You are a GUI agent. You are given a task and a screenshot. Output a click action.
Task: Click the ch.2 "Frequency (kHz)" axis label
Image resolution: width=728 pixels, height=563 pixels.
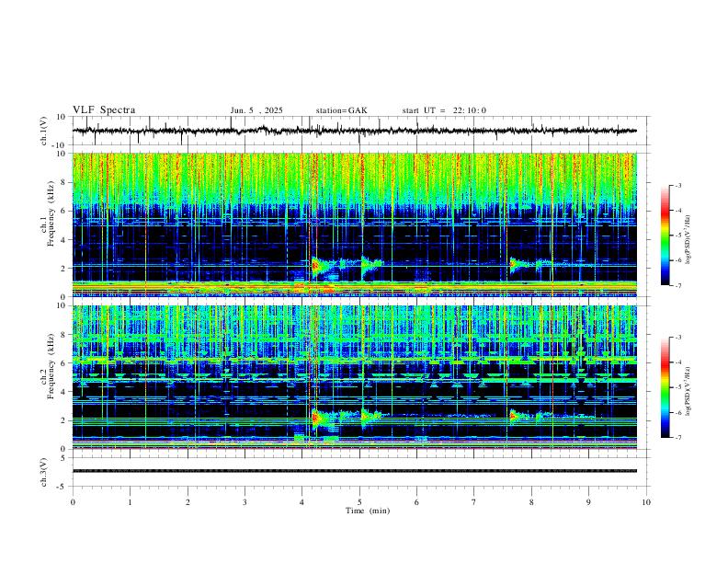tap(51, 367)
